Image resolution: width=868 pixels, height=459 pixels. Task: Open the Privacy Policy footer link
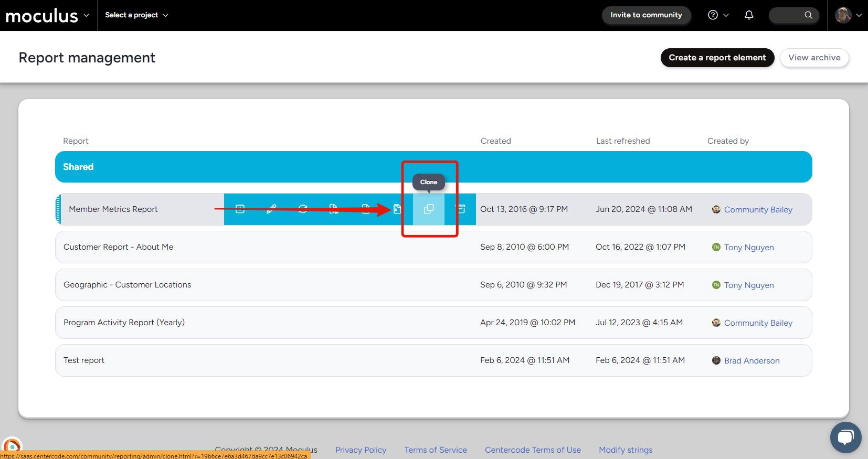(361, 450)
